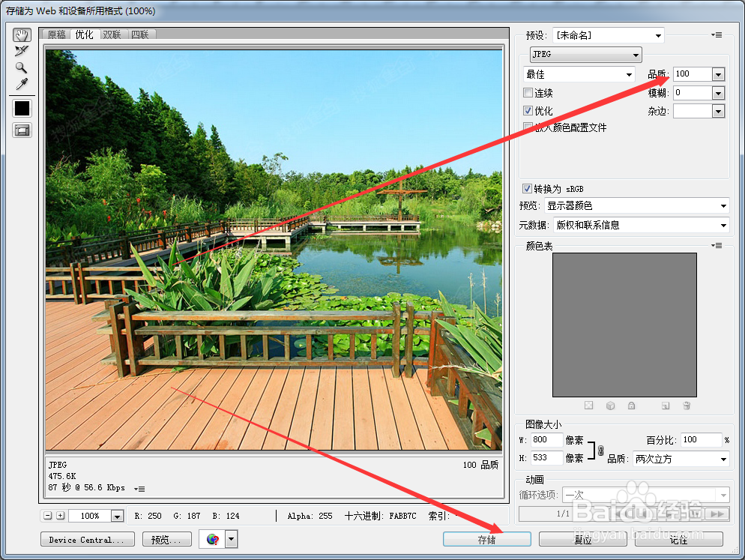Click the W width field showing 800
The height and width of the screenshot is (560, 745).
[x=546, y=440]
